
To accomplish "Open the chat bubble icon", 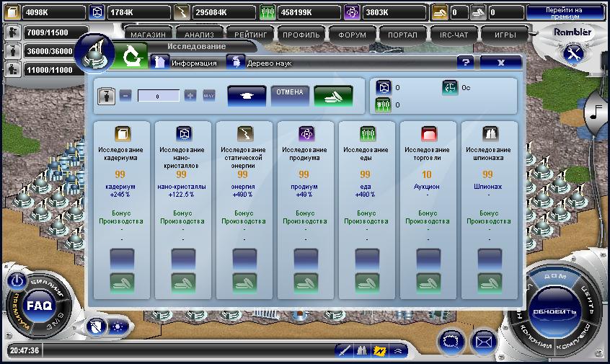I will [x=451, y=342].
